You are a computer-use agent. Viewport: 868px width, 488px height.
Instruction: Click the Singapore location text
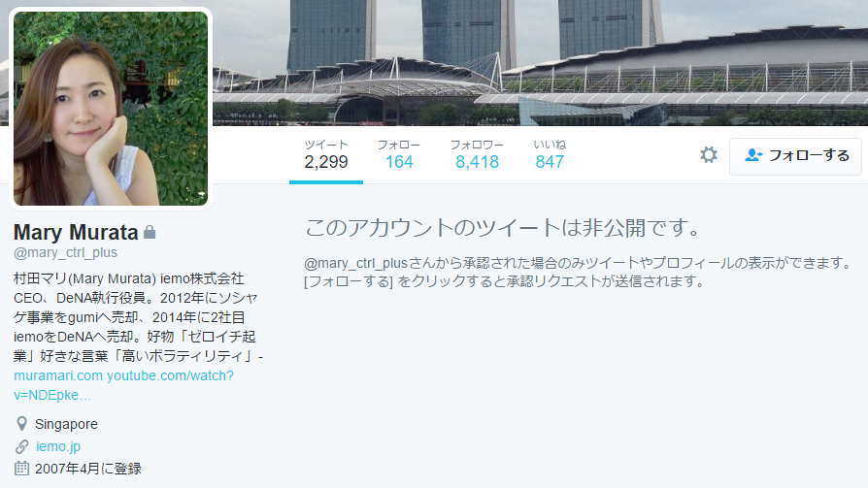coord(66,424)
